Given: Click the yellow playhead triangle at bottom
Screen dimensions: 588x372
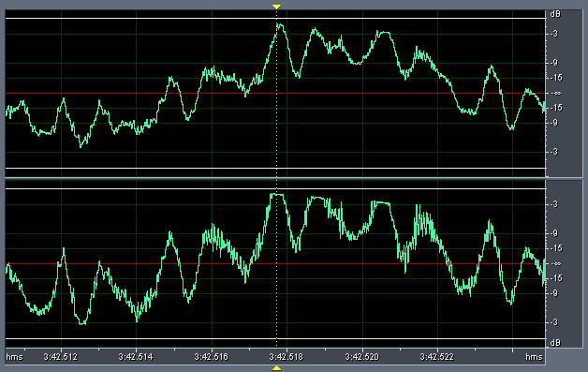Looking at the screenshot, I should [x=276, y=368].
